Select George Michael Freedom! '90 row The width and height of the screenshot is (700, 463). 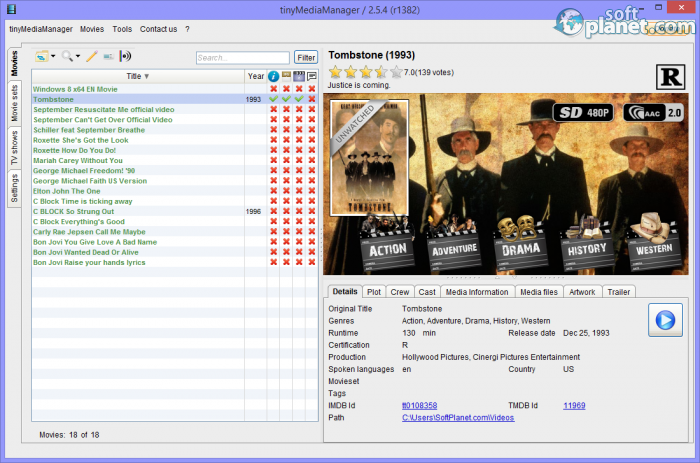(x=175, y=171)
